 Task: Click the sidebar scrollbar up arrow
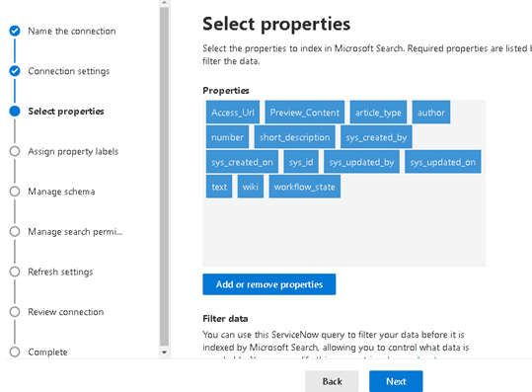click(164, 3)
